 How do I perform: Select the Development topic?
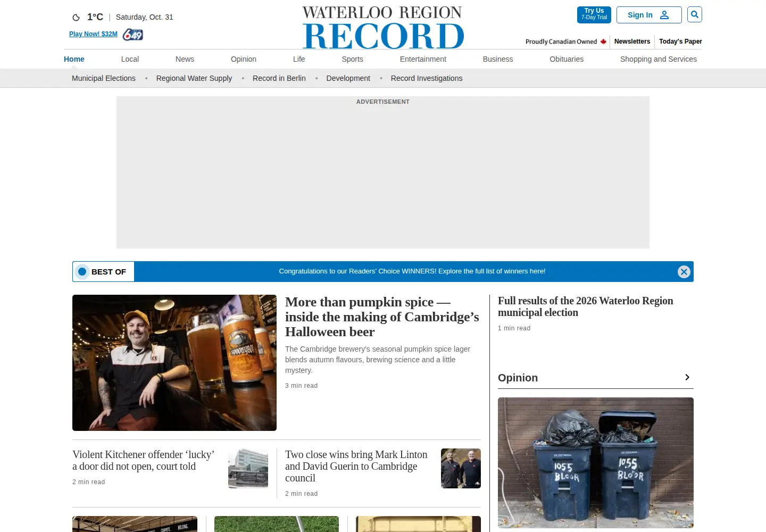click(x=348, y=78)
